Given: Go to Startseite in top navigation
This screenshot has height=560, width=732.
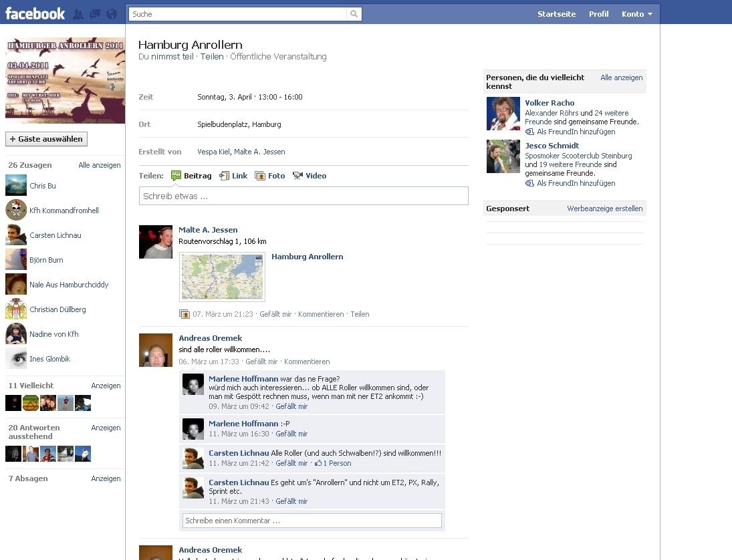Looking at the screenshot, I should 556,14.
